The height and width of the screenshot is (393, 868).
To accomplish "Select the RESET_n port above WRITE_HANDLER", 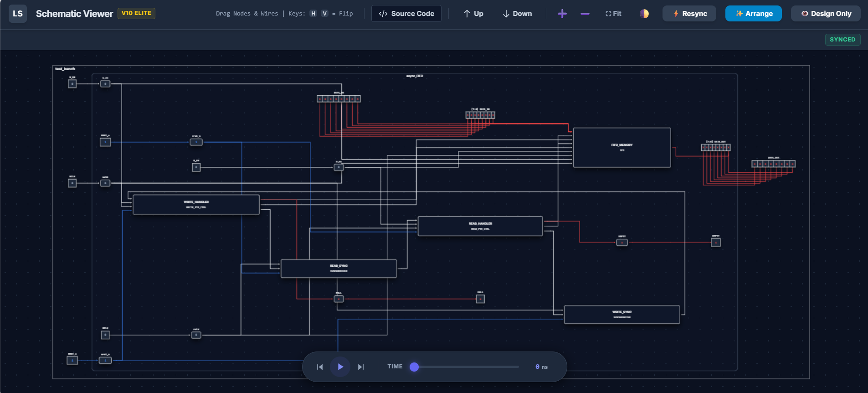I will [x=105, y=142].
